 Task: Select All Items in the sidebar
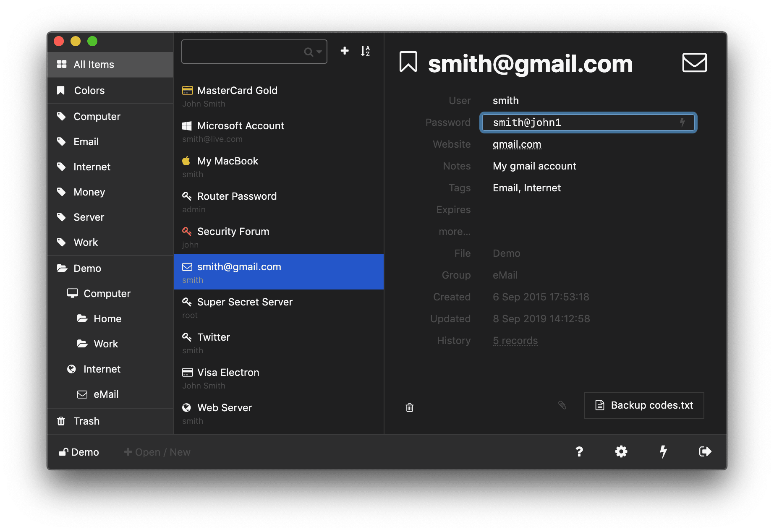pyautogui.click(x=110, y=65)
